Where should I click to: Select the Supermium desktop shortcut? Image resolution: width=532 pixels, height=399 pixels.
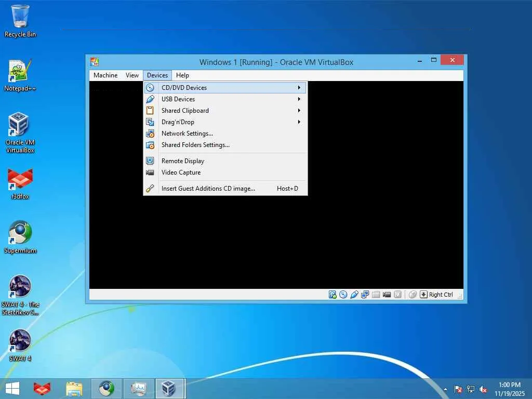click(20, 237)
